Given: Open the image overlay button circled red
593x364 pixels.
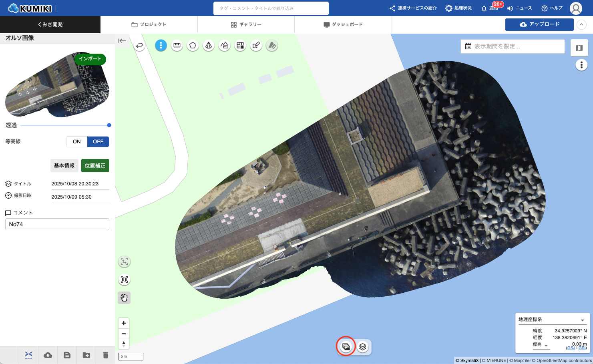Looking at the screenshot, I should coord(346,347).
